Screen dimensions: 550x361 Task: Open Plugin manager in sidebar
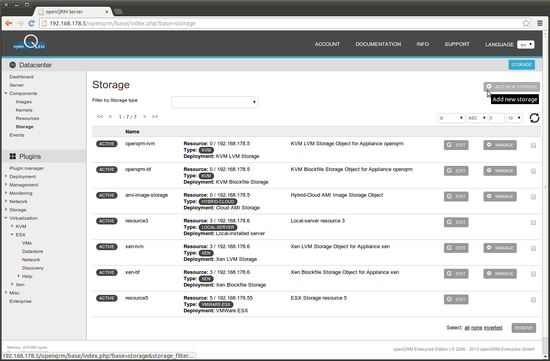pyautogui.click(x=27, y=168)
